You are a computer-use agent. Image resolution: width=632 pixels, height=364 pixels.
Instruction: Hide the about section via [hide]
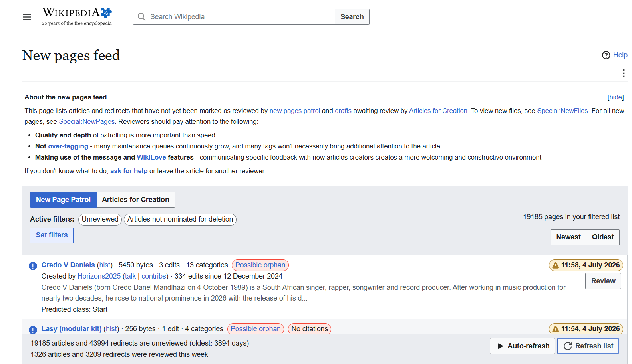tap(616, 97)
